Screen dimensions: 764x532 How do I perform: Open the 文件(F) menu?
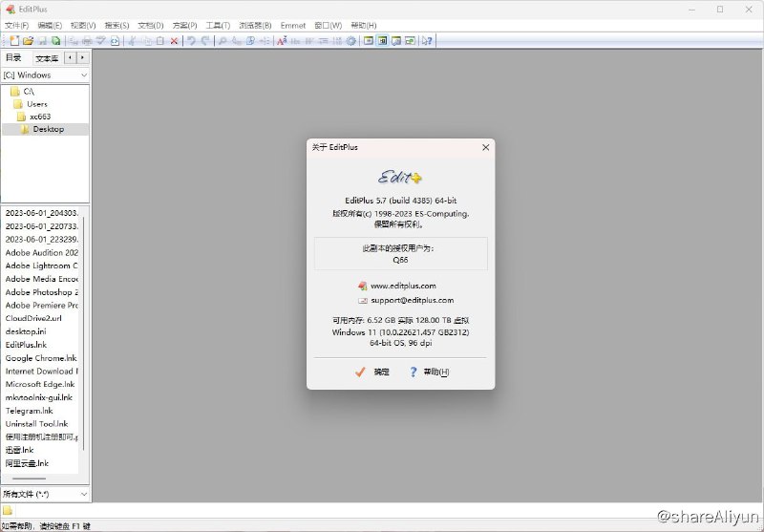click(x=16, y=25)
